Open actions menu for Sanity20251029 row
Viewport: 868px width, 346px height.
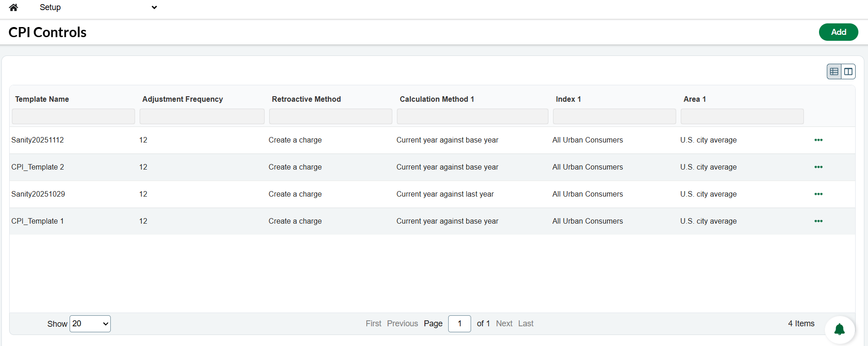pyautogui.click(x=819, y=194)
